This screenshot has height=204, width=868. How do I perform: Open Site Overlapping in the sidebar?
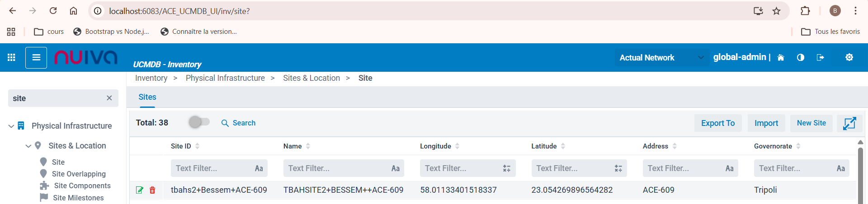tap(79, 174)
